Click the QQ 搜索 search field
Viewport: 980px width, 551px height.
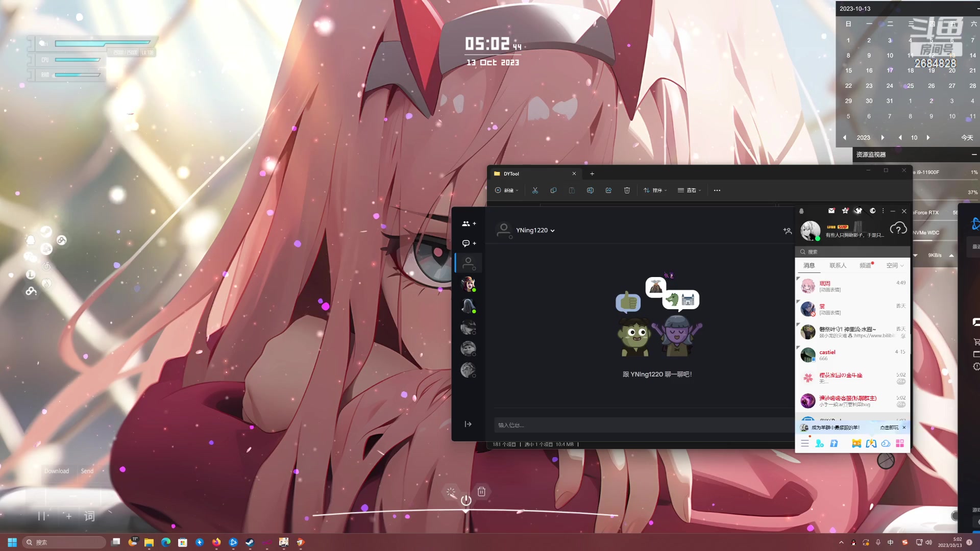pos(852,252)
